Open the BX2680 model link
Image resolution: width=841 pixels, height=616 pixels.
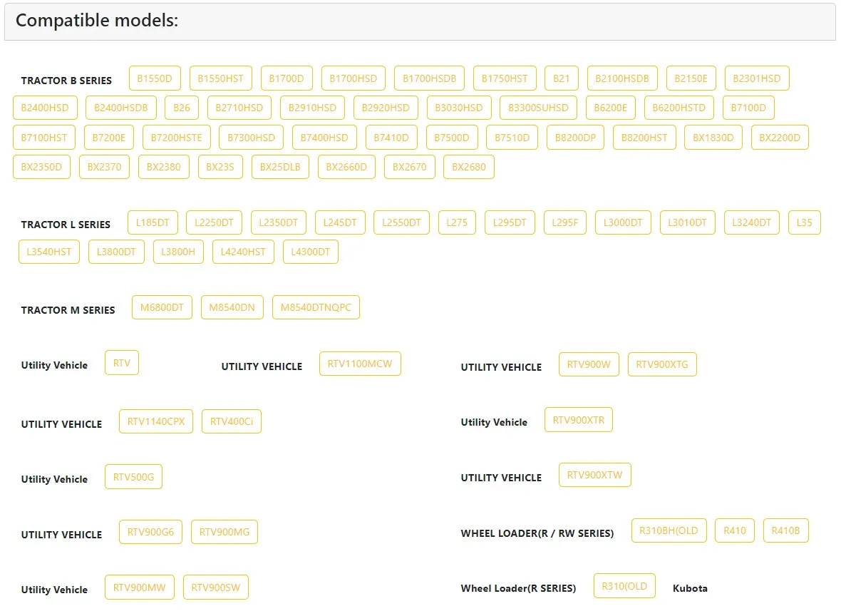coord(468,167)
